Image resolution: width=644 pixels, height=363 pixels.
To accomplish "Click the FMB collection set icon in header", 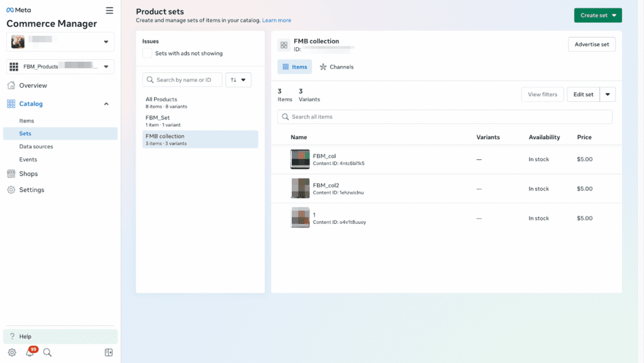I will pos(284,45).
